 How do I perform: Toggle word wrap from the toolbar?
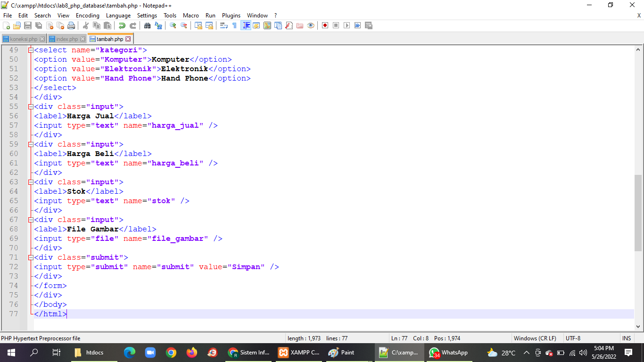pyautogui.click(x=223, y=25)
